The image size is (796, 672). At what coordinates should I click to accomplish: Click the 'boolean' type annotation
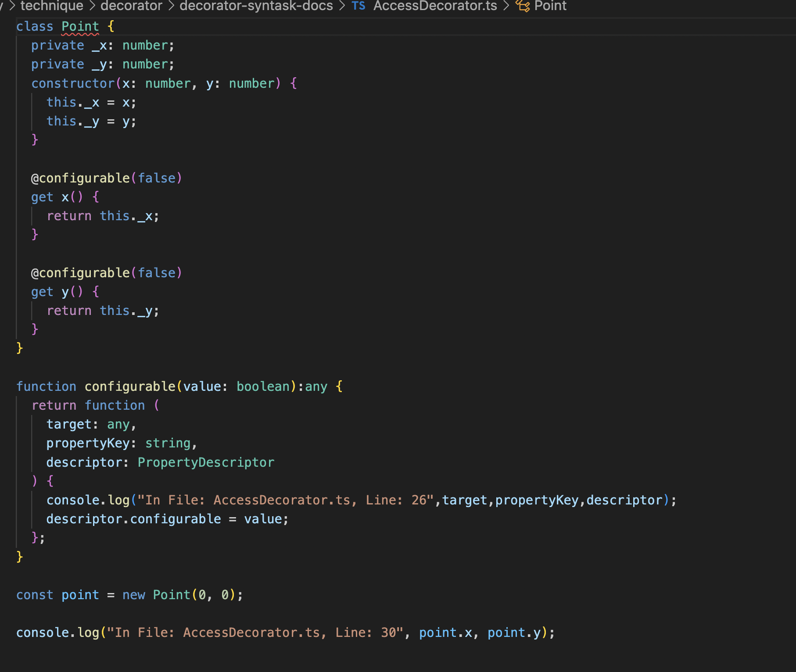(x=263, y=386)
